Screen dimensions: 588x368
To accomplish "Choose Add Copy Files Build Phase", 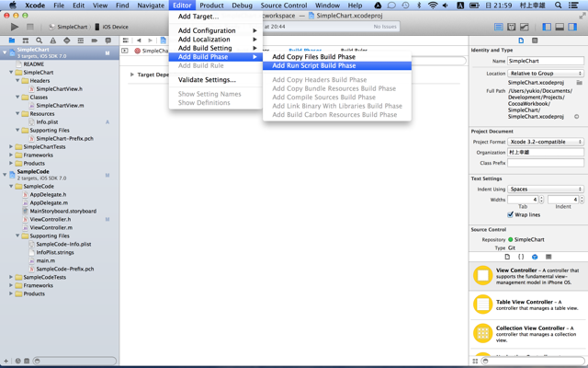I will coord(337,57).
